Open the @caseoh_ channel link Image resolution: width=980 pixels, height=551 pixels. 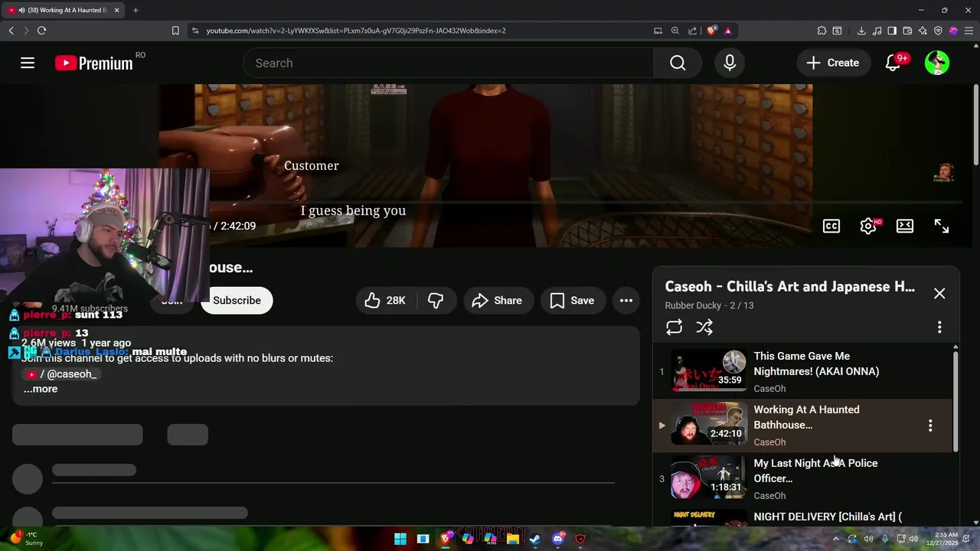(x=60, y=374)
